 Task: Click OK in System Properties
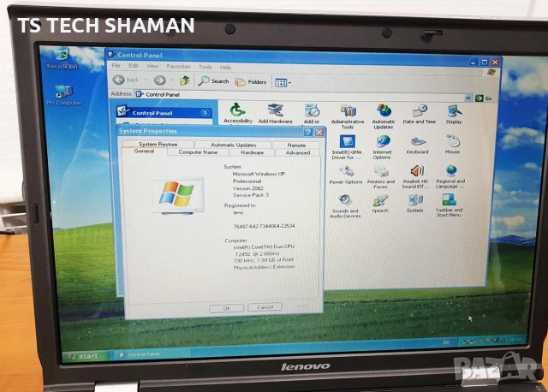click(x=226, y=308)
